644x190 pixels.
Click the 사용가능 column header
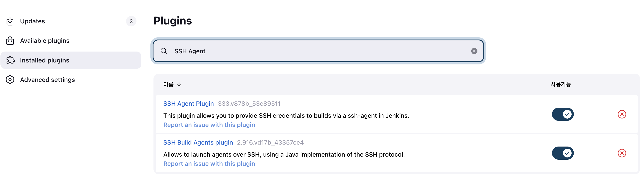pyautogui.click(x=561, y=84)
